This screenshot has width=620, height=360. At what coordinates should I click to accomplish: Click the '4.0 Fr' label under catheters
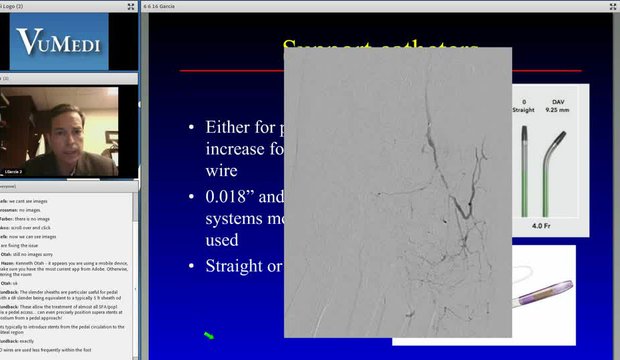point(541,226)
